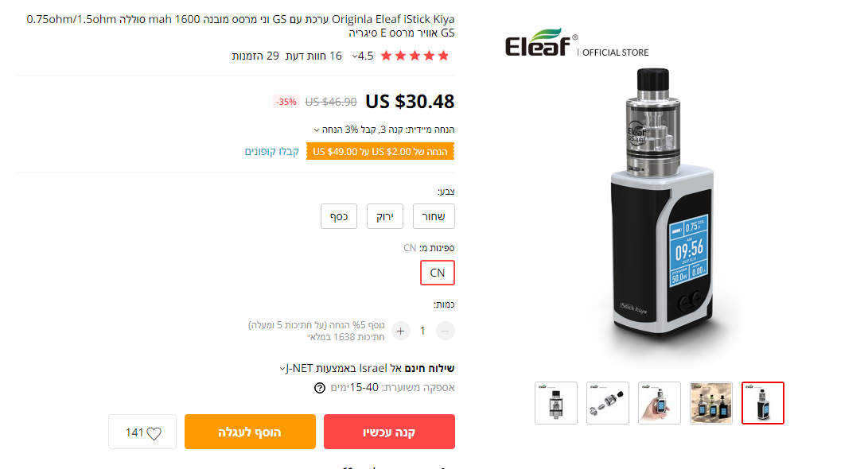The width and height of the screenshot is (868, 469).
Task: Select the disassembled atomizer parts thumbnail
Action: click(x=608, y=403)
